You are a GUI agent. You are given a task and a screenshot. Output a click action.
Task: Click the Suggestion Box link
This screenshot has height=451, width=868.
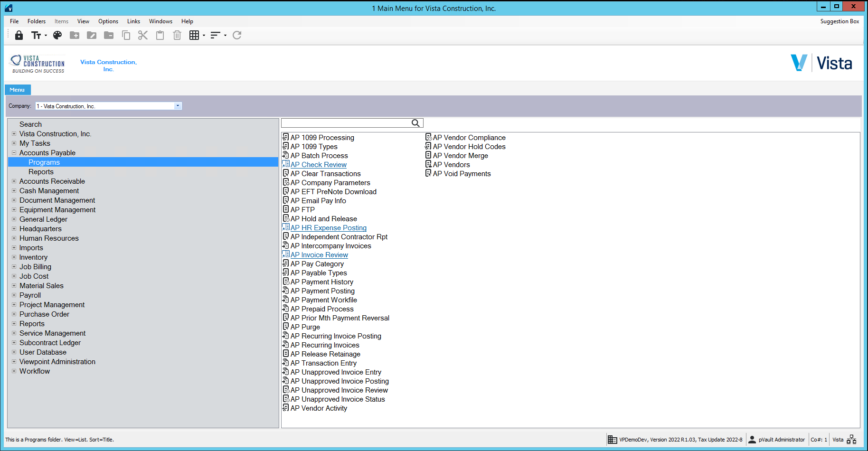840,21
